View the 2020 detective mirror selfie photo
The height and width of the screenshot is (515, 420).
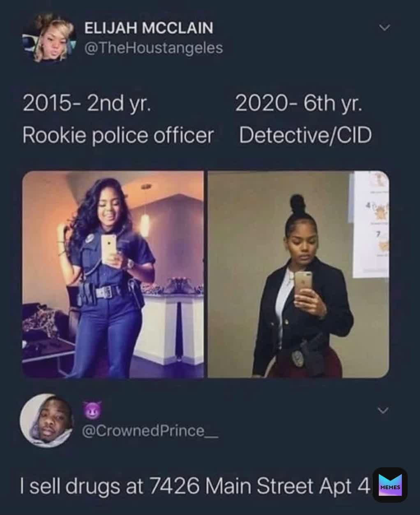click(298, 274)
